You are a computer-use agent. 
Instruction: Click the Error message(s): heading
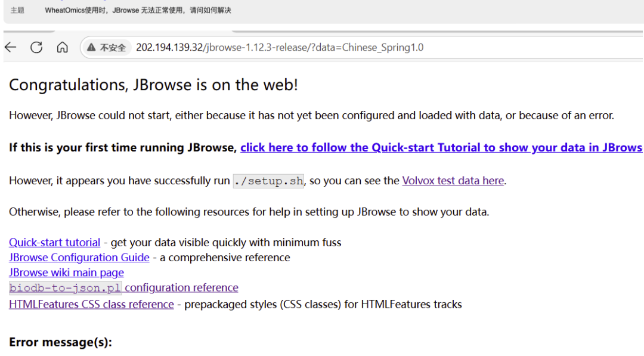60,342
